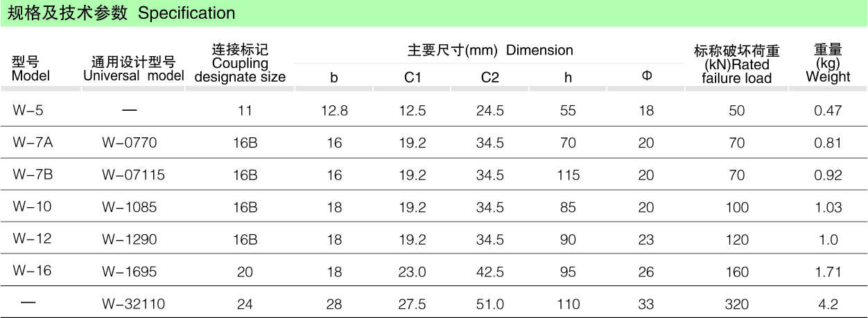Screen dimensions: 868x318
Task: Select the Rated failure load header
Action: pyautogui.click(x=736, y=64)
